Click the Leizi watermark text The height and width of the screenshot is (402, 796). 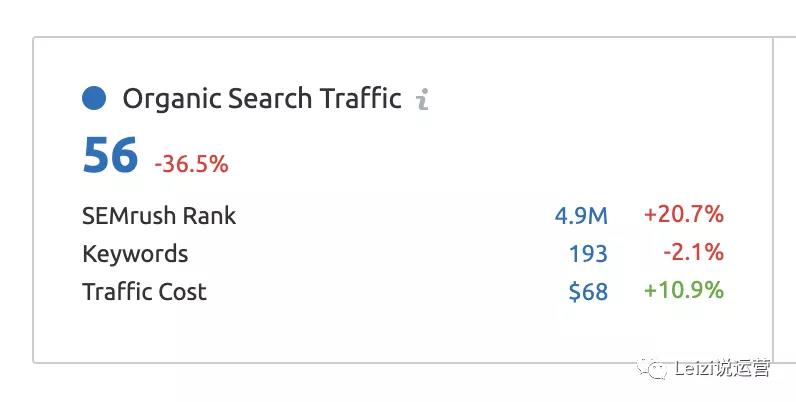pos(722,368)
